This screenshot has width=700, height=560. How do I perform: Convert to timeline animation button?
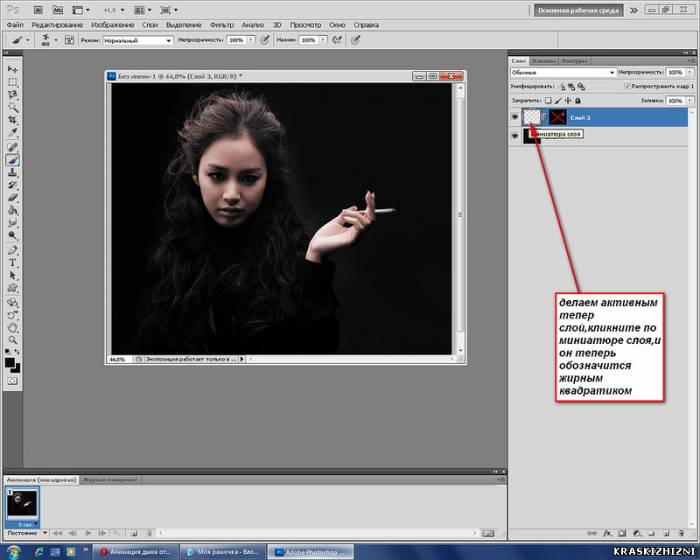click(x=488, y=533)
